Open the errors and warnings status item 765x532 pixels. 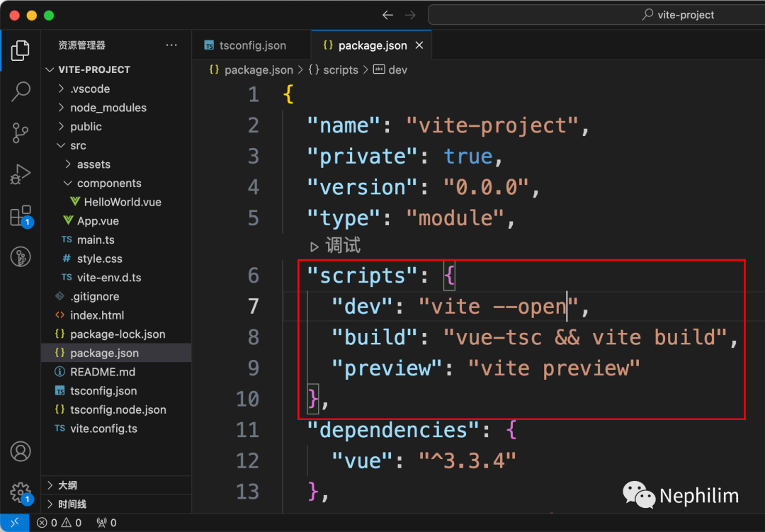click(x=59, y=523)
